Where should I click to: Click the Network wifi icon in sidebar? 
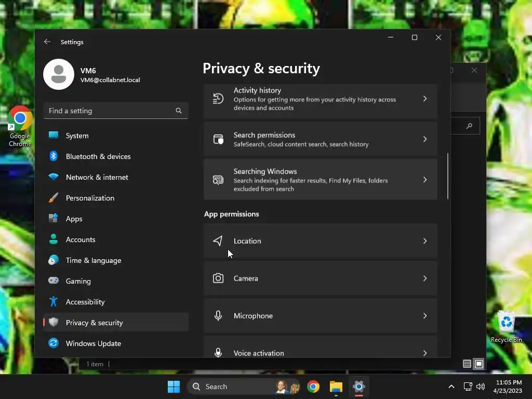[54, 177]
